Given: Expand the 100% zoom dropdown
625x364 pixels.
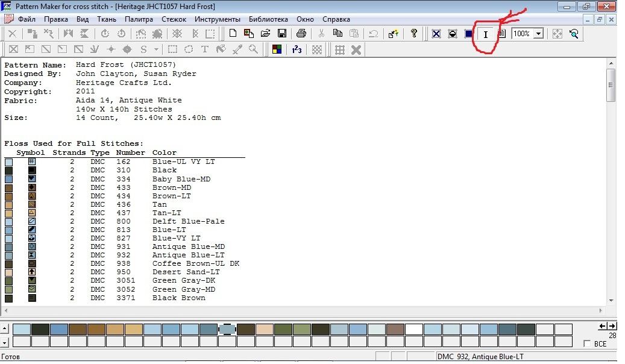Looking at the screenshot, I should [538, 34].
